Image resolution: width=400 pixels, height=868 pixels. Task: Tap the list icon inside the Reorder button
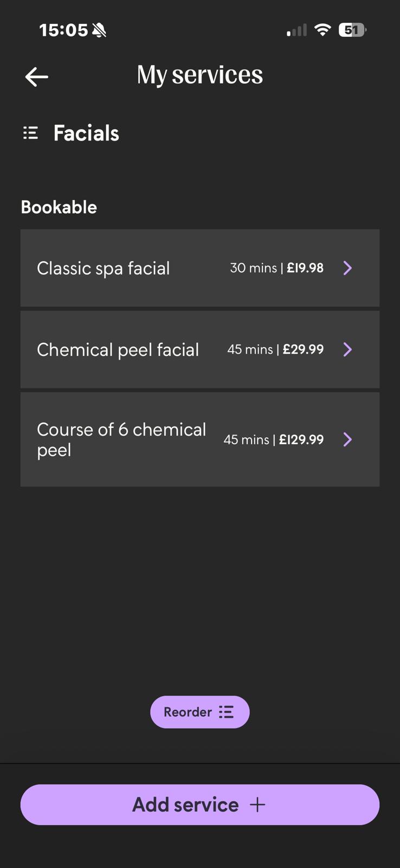click(226, 712)
